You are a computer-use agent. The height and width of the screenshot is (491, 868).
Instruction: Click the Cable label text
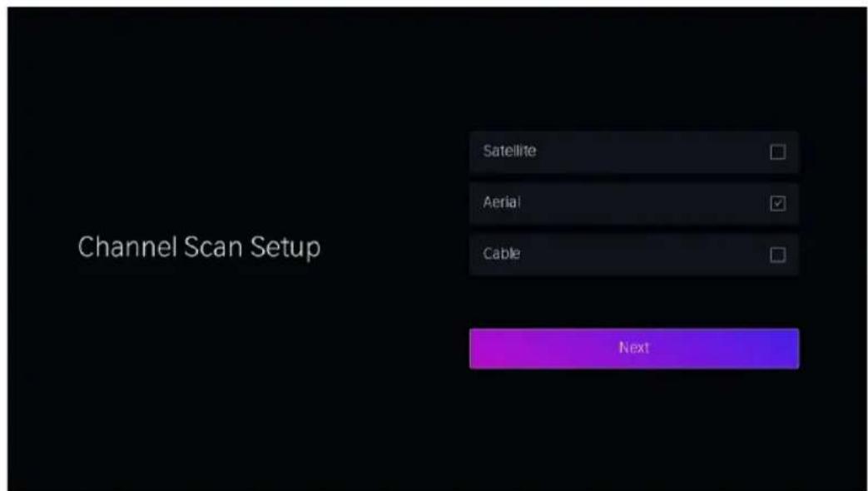pos(502,254)
